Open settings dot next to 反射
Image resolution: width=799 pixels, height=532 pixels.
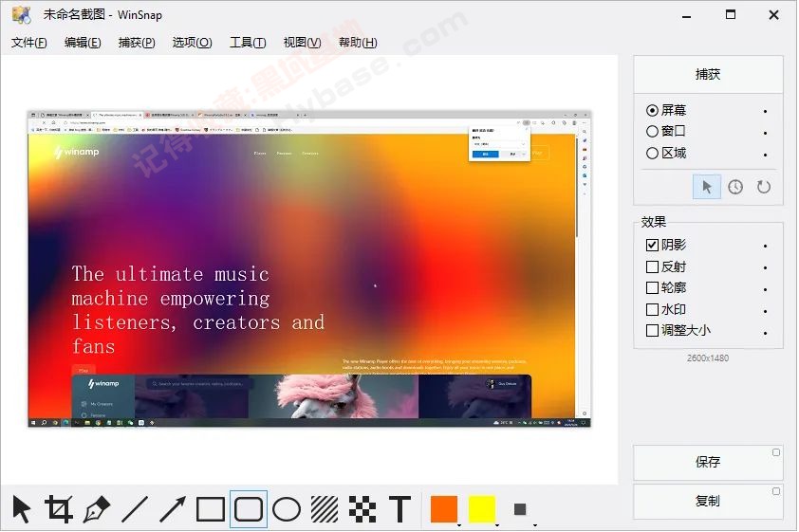pos(766,267)
